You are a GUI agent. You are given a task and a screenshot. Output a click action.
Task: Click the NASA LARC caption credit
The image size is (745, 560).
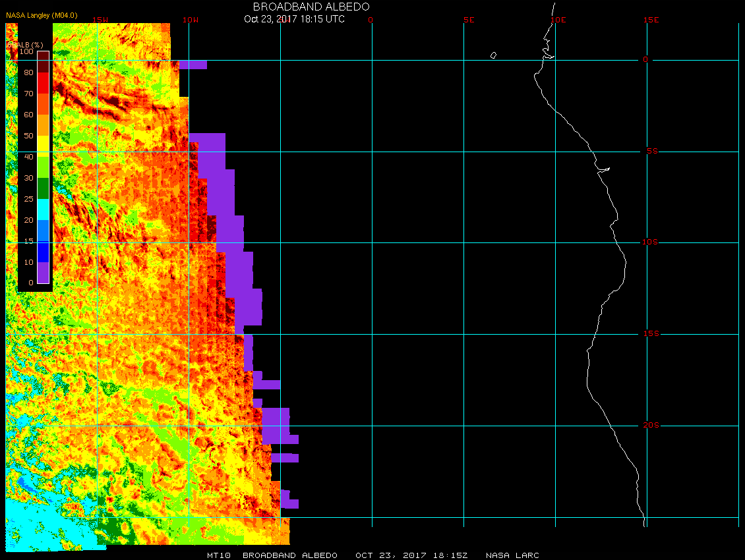[x=512, y=555]
